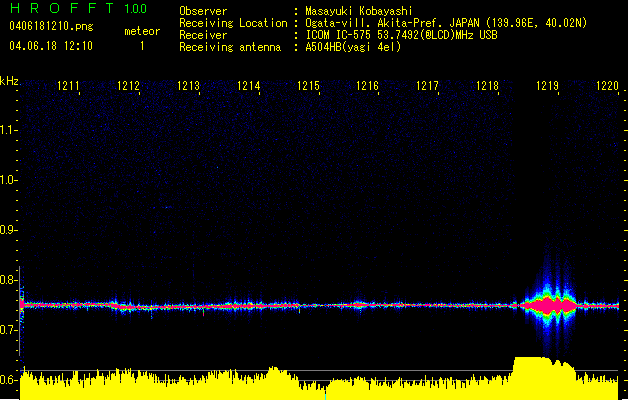This screenshot has width=629, height=400.
Task: Click the 0.9 kHz frequency tick label
Action: [x=8, y=230]
